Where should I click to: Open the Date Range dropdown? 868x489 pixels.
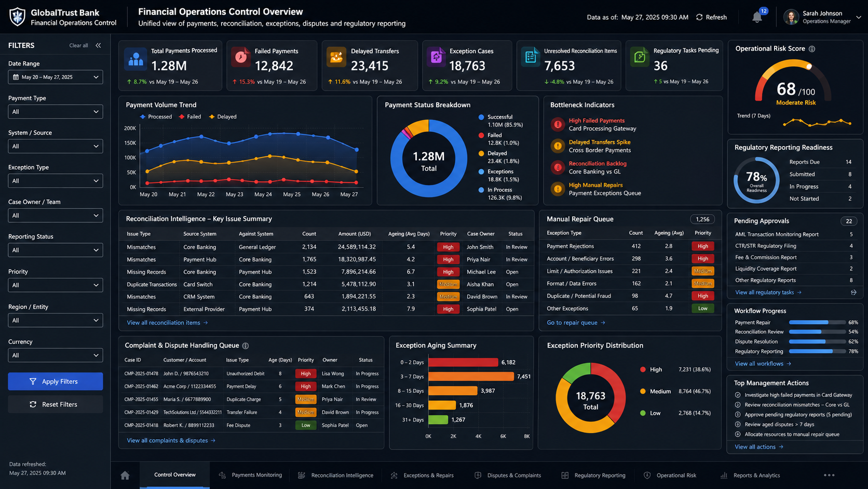pos(56,77)
